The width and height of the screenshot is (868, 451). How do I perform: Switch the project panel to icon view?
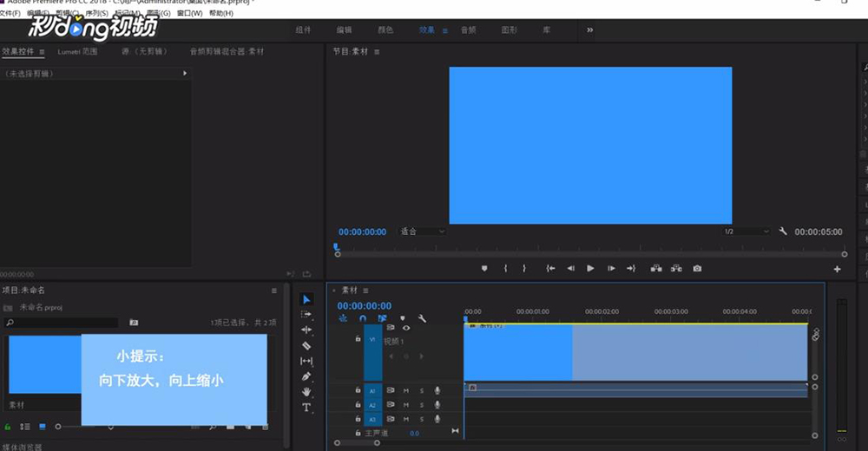(42, 427)
